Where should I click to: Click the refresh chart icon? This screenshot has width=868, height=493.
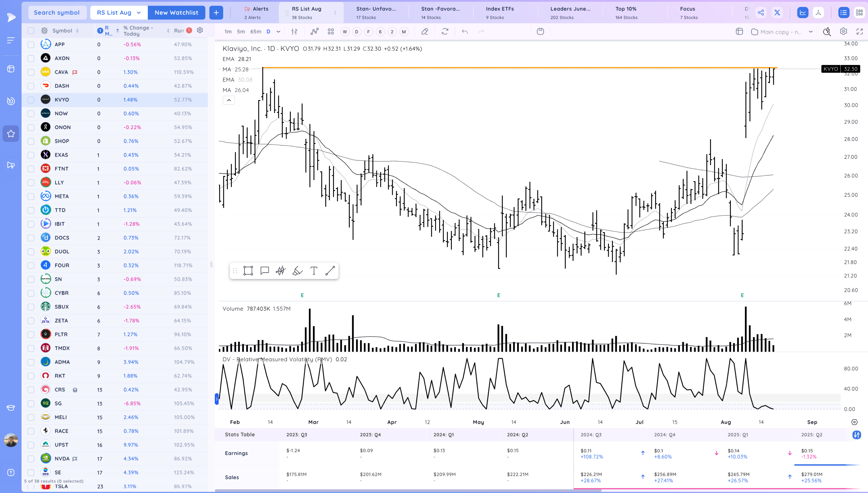click(445, 31)
